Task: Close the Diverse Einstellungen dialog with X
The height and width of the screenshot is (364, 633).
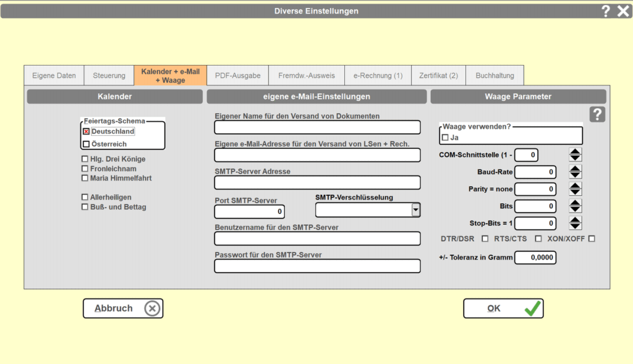Action: click(x=623, y=11)
